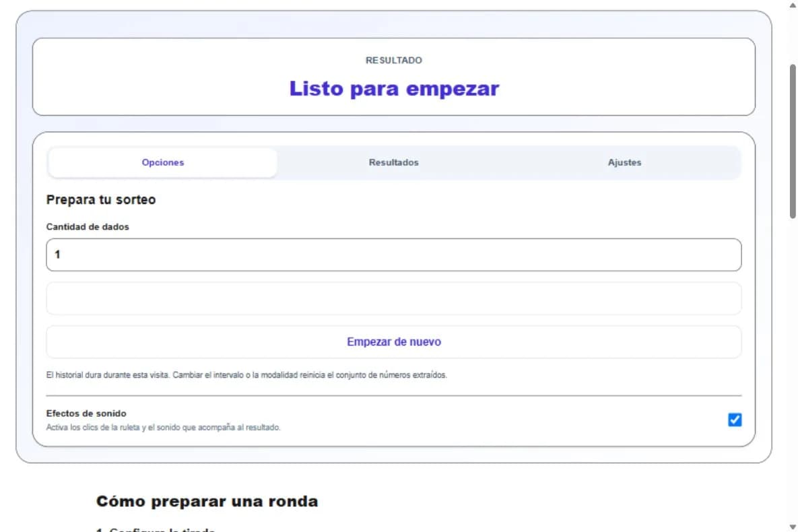Screen dimensions: 798x532
Task: Click the 'Activa los clics de la ruleta' description
Action: [163, 428]
